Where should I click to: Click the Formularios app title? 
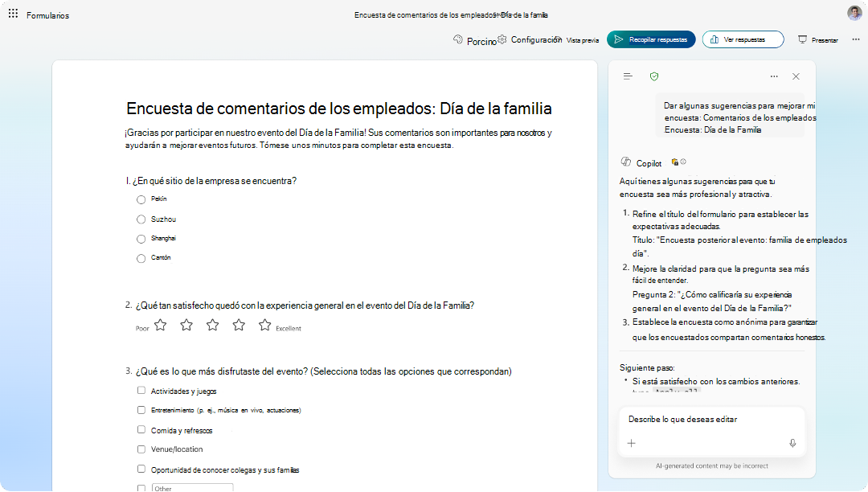click(47, 15)
